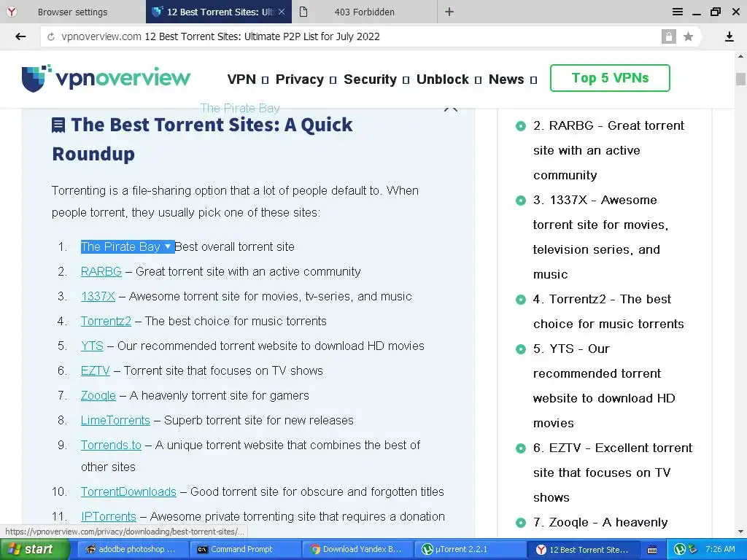Image resolution: width=747 pixels, height=560 pixels.
Task: Click the vertical scrollbar thumb
Action: (x=740, y=79)
